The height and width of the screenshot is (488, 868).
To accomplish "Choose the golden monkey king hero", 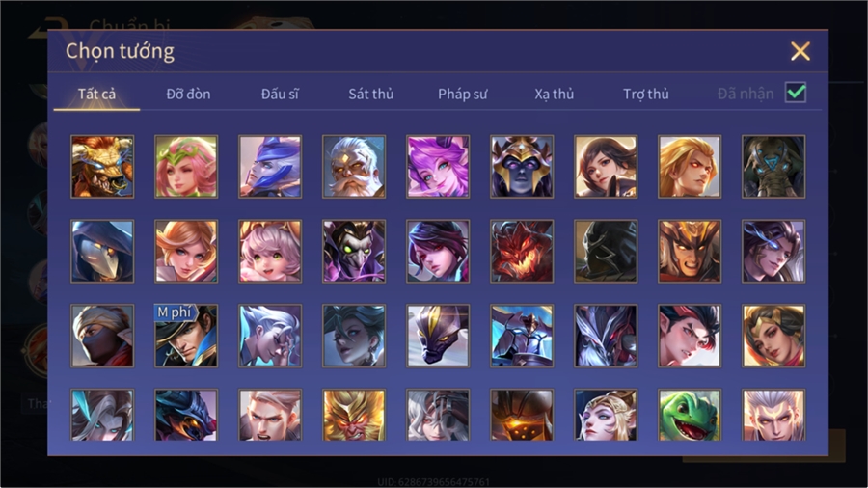I will click(354, 415).
